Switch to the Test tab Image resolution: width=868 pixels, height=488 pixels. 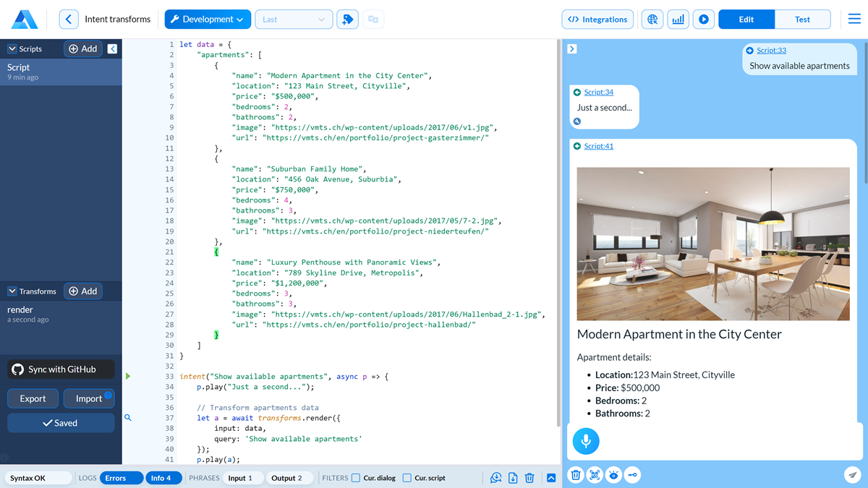point(803,20)
